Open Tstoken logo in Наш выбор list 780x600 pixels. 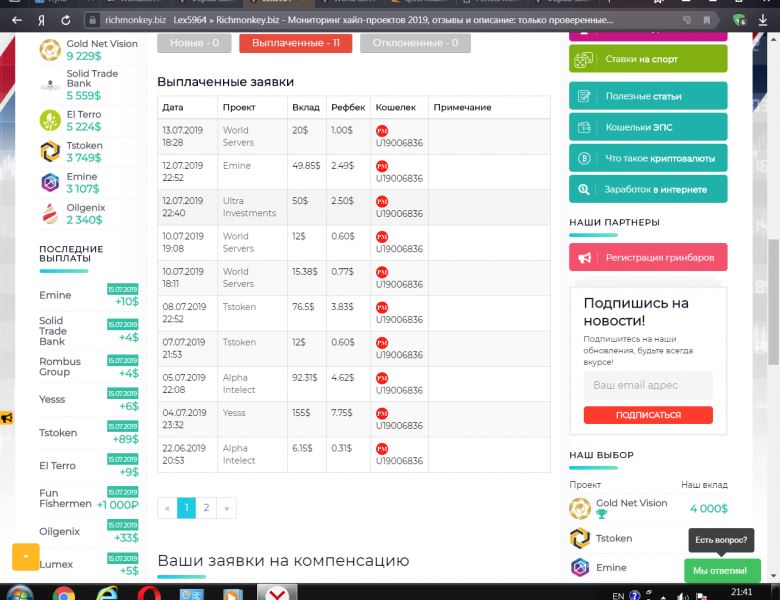pos(580,538)
